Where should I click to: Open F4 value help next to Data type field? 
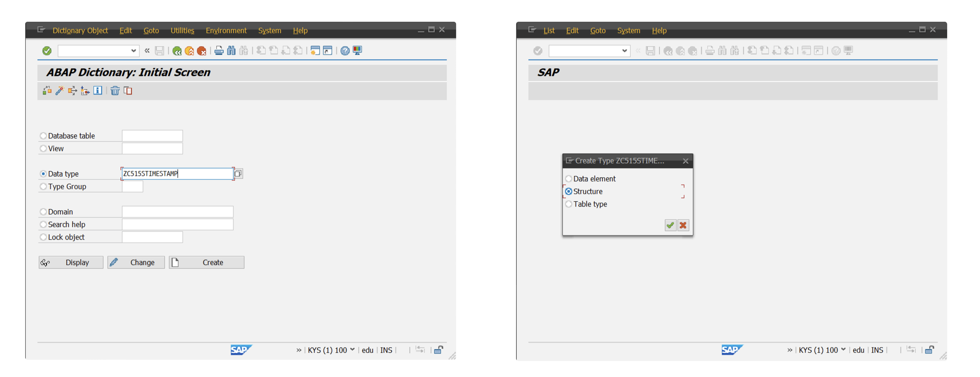point(238,174)
